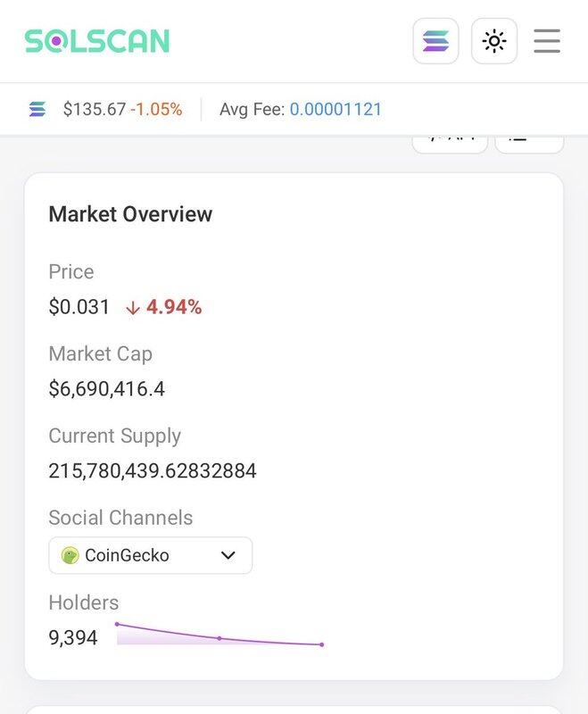Screen dimensions: 588x714
Task: Expand the Social Channels CoinGecko dropdown
Action: coord(150,555)
